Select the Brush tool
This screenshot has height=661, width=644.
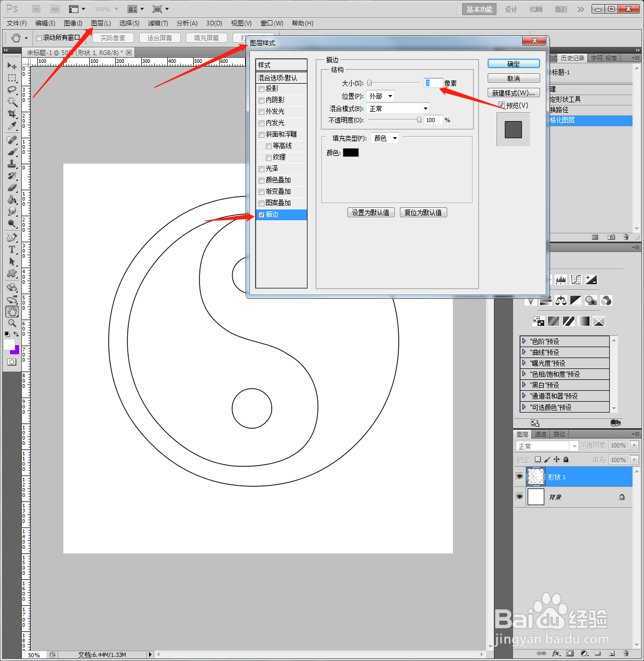(12, 152)
